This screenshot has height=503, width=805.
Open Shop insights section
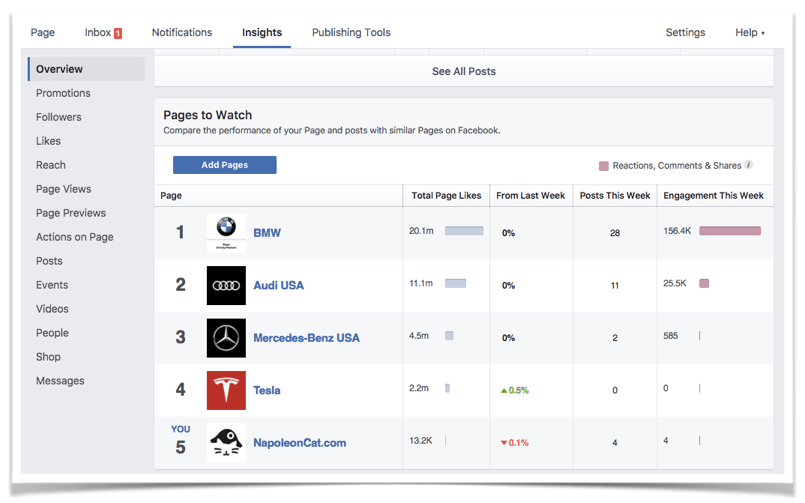tap(48, 357)
